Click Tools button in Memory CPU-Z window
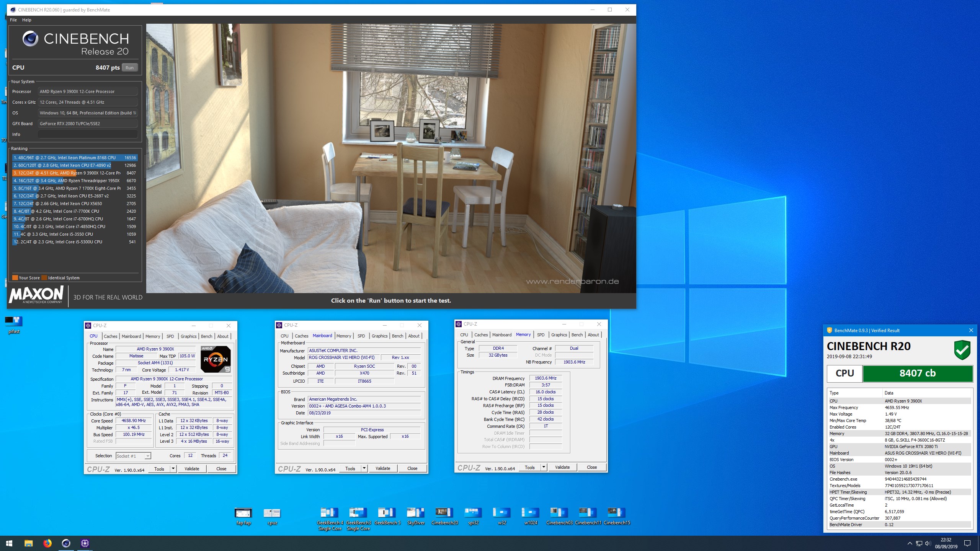The height and width of the screenshot is (551, 980). 530,467
